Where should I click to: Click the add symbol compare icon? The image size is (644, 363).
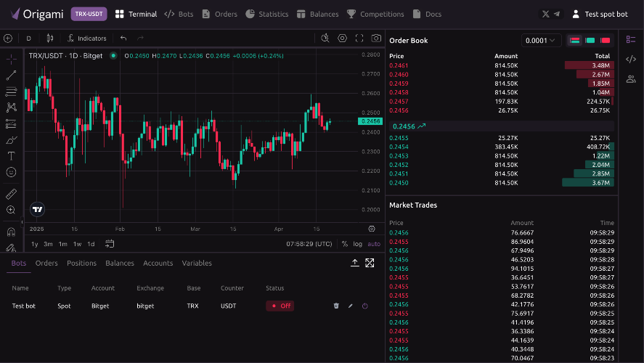pos(8,38)
